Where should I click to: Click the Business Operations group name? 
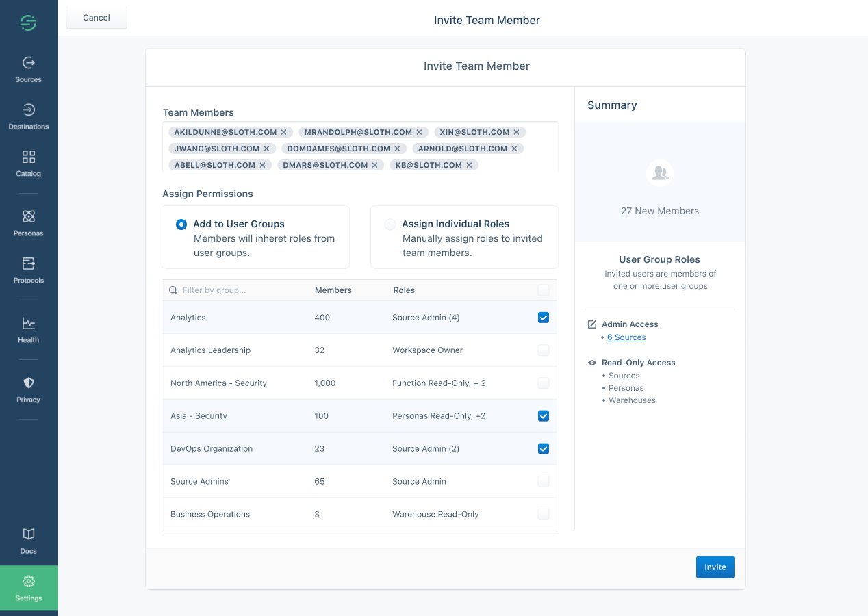pyautogui.click(x=210, y=515)
